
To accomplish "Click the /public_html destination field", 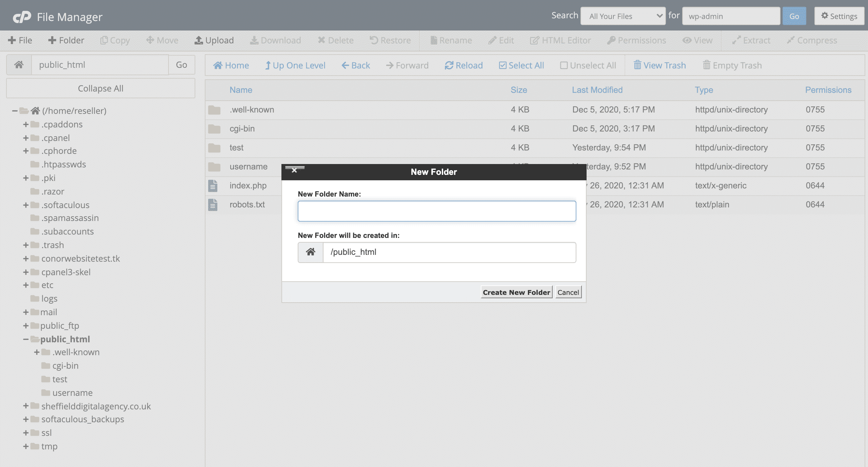I will (449, 252).
